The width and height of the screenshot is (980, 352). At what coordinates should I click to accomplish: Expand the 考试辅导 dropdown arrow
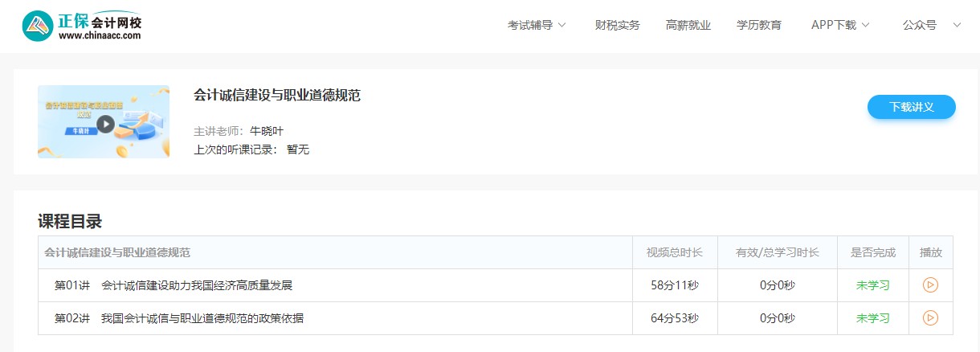(561, 25)
